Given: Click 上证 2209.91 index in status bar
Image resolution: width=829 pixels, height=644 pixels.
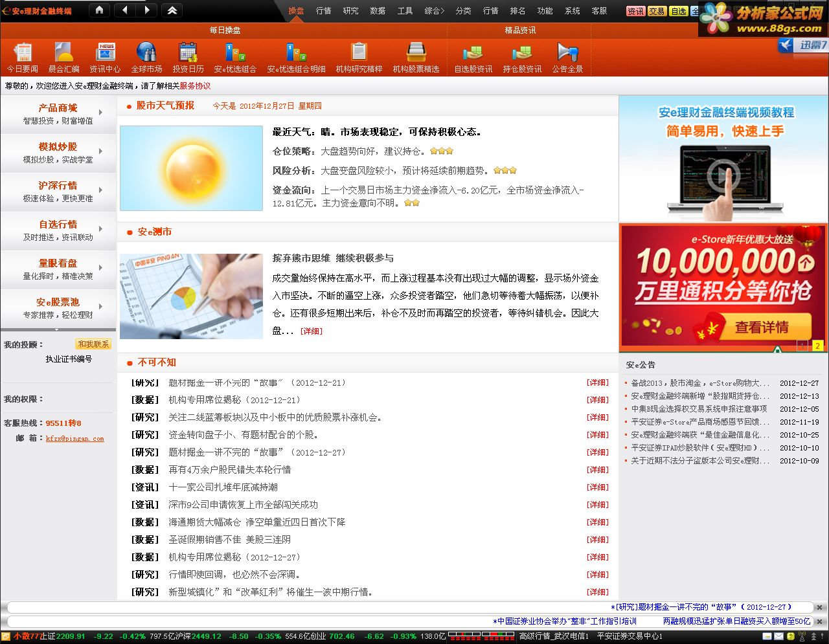Looking at the screenshot, I should (x=63, y=637).
